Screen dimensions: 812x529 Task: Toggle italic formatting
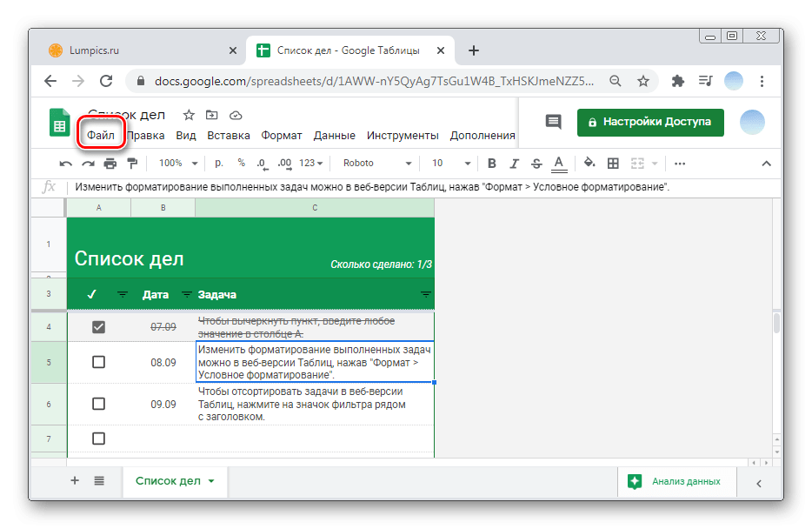pyautogui.click(x=514, y=164)
